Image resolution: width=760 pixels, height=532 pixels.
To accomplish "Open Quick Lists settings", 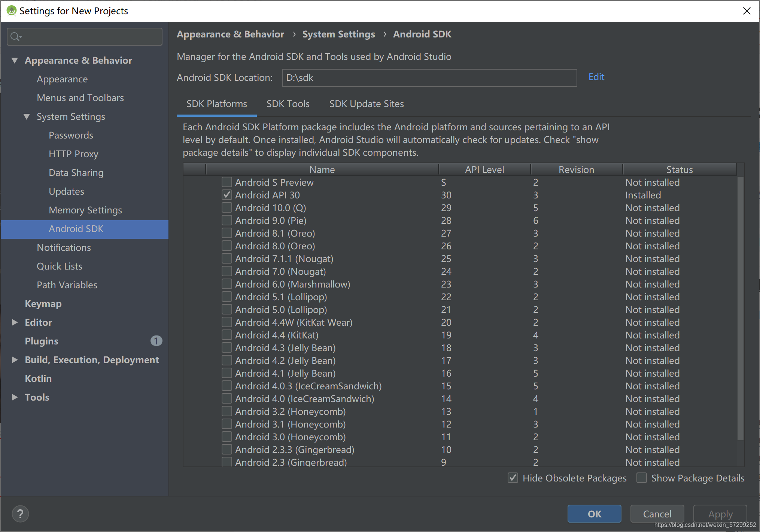I will (59, 266).
